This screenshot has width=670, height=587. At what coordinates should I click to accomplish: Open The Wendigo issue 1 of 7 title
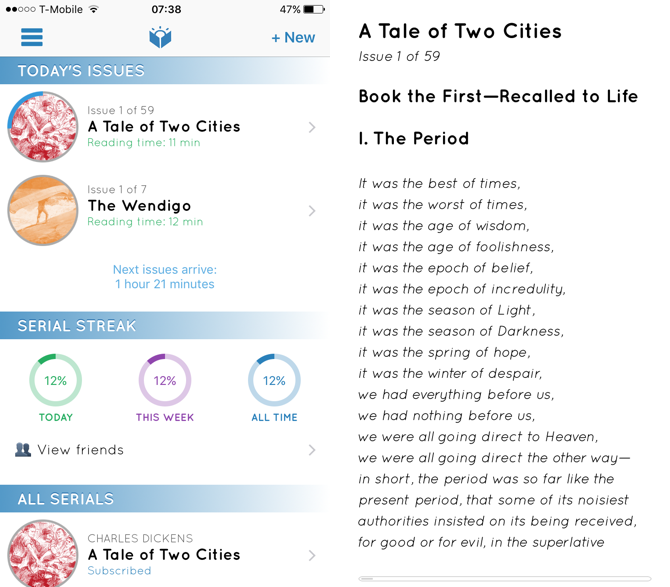coord(139,206)
